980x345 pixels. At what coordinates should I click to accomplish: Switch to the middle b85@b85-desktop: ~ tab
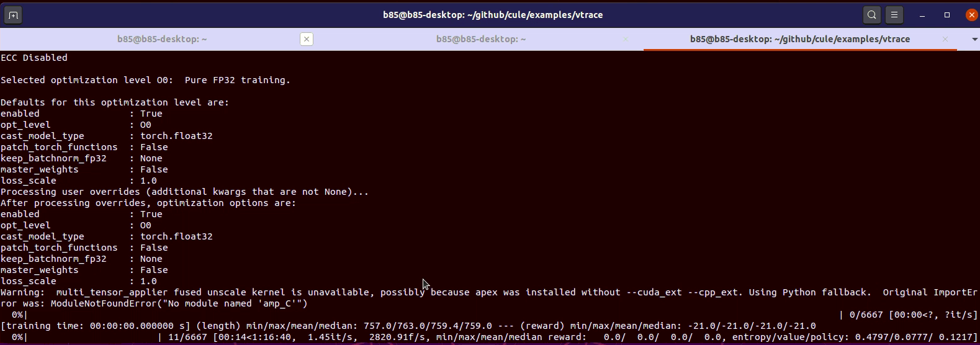click(x=481, y=39)
